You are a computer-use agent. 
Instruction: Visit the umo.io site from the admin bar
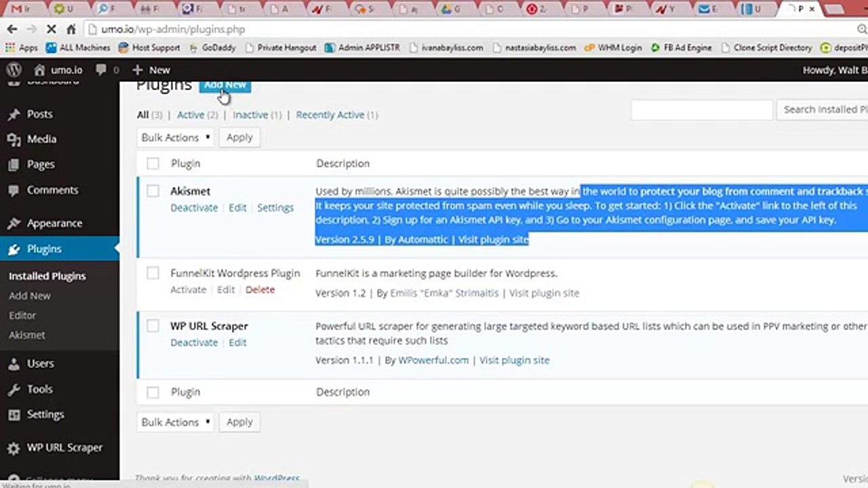pyautogui.click(x=58, y=70)
